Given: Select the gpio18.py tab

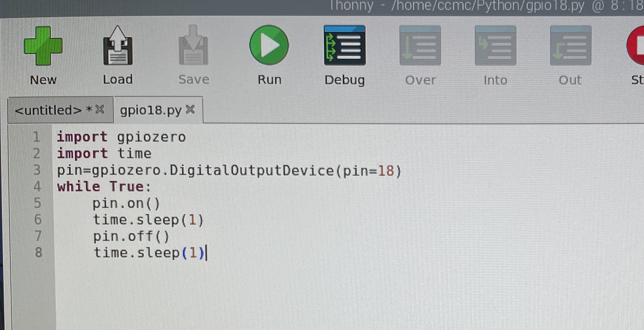Looking at the screenshot, I should click(151, 111).
